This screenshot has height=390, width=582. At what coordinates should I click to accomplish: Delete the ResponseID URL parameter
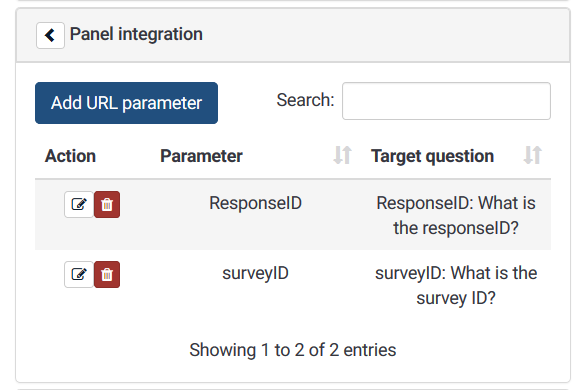click(x=107, y=204)
